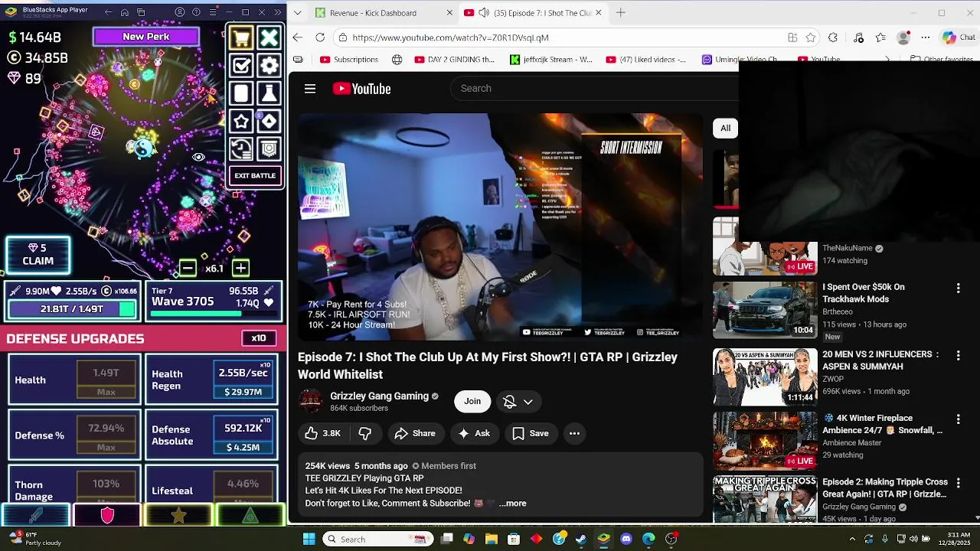
Task: Select the star utility upgrades tab
Action: 178,516
